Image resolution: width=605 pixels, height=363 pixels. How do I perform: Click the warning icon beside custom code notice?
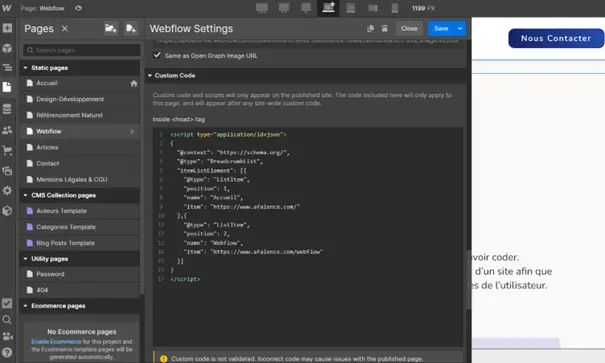(164, 359)
